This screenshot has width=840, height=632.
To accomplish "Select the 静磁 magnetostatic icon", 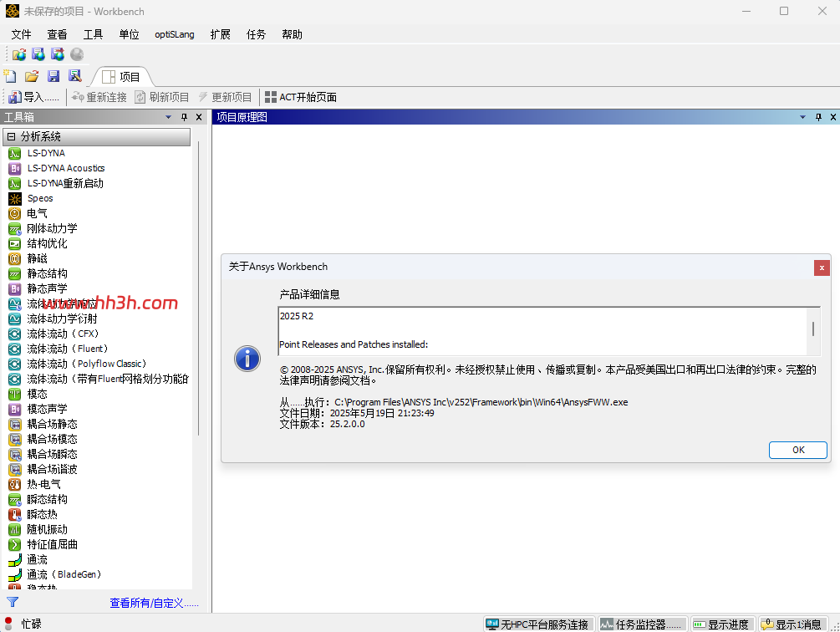I will tap(15, 258).
